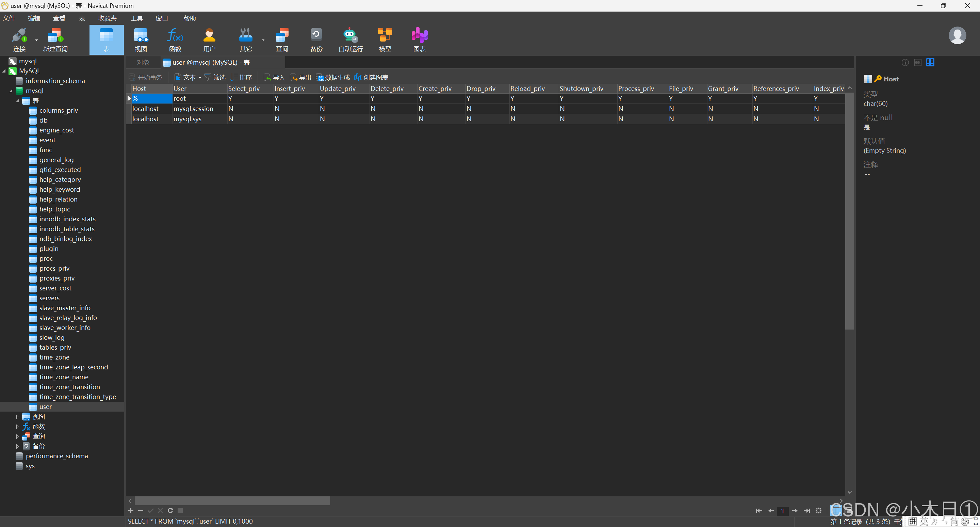Click the horizontal scrollbar thumb
The image size is (980, 527).
point(232,501)
